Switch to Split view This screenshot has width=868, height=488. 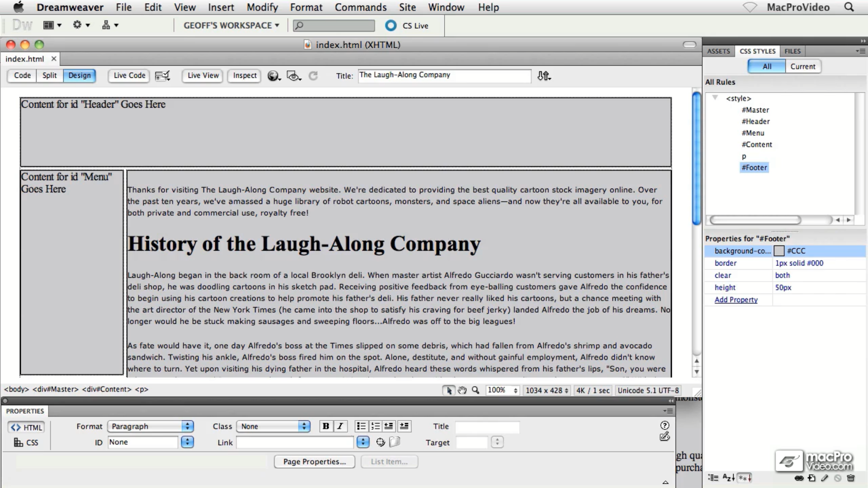50,75
